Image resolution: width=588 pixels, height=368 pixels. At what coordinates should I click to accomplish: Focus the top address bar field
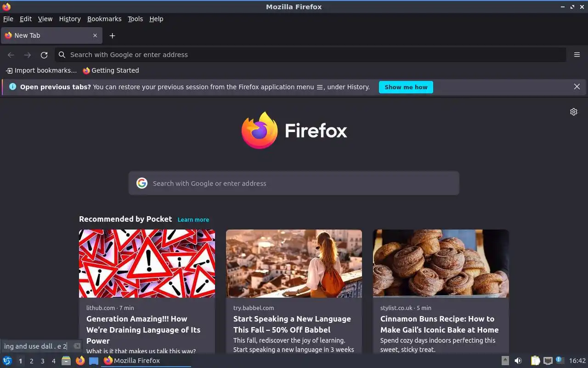[x=311, y=55]
